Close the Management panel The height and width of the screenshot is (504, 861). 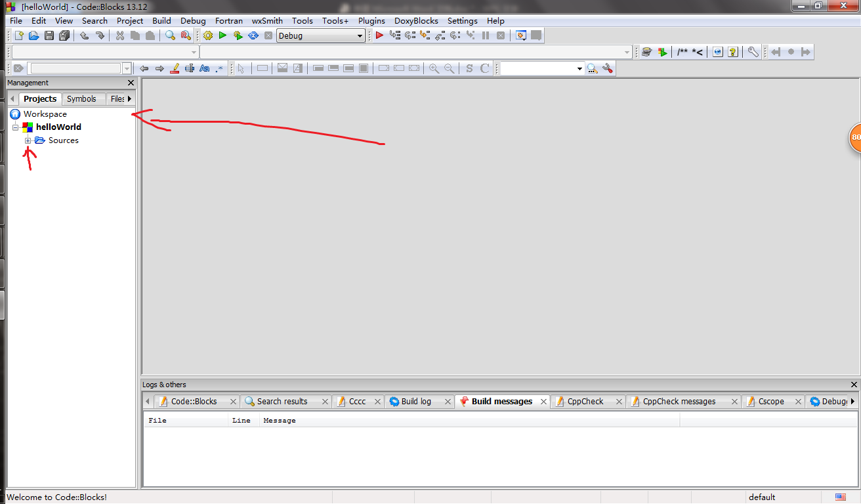point(131,83)
